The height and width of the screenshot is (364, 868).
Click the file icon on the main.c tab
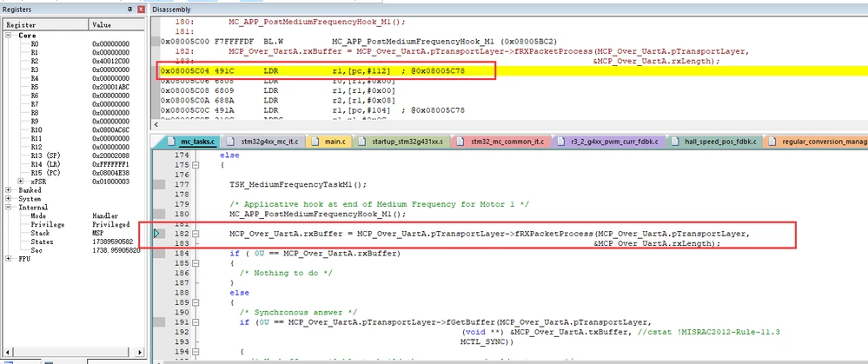click(315, 141)
